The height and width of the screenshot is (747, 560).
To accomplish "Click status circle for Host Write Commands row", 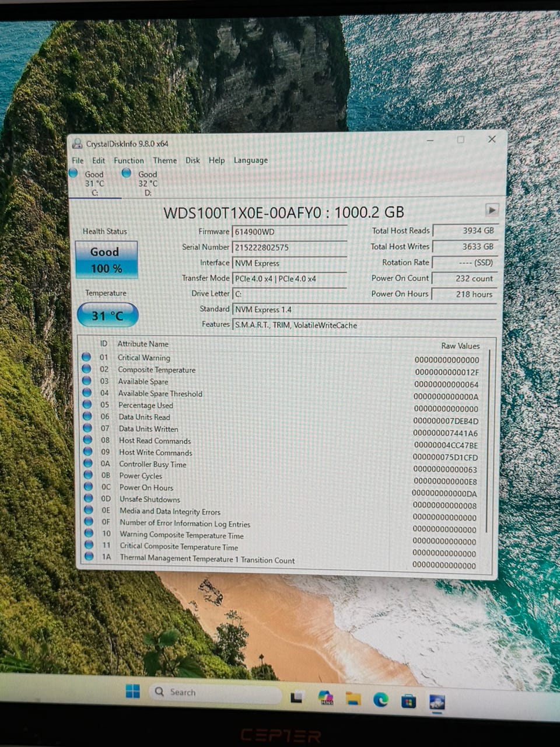I will (88, 451).
